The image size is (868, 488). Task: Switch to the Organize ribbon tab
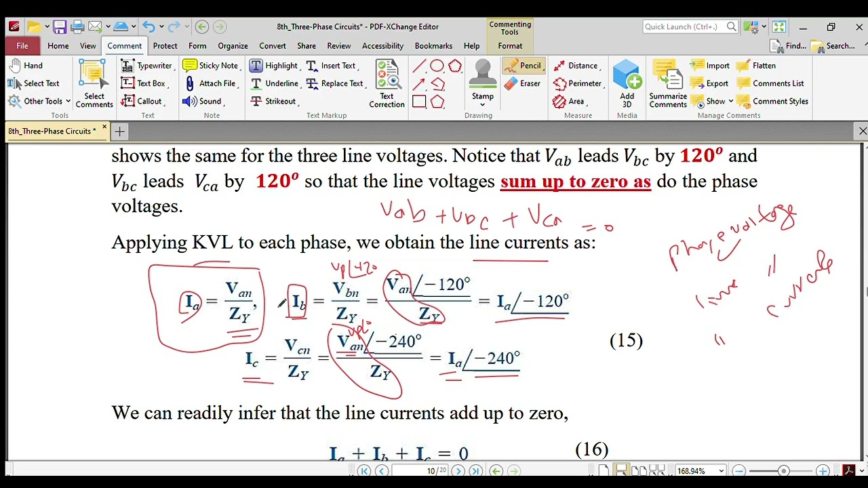[233, 45]
